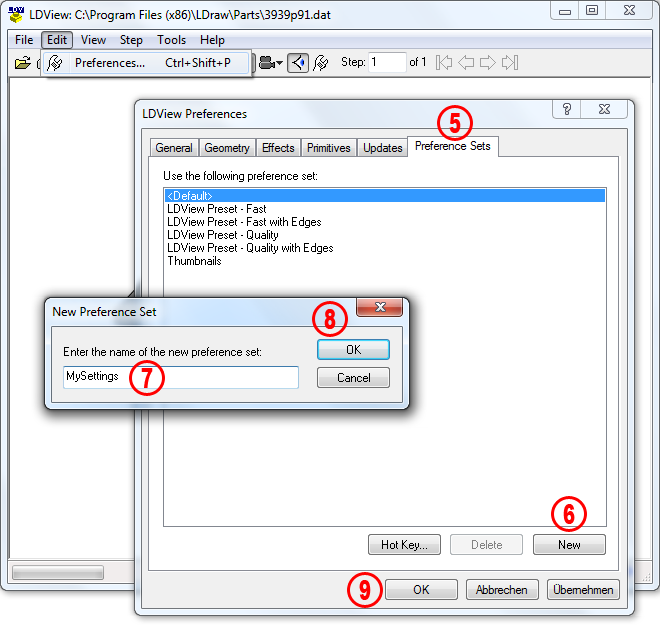
Task: Click the open file folder toolbar icon
Action: 23,63
